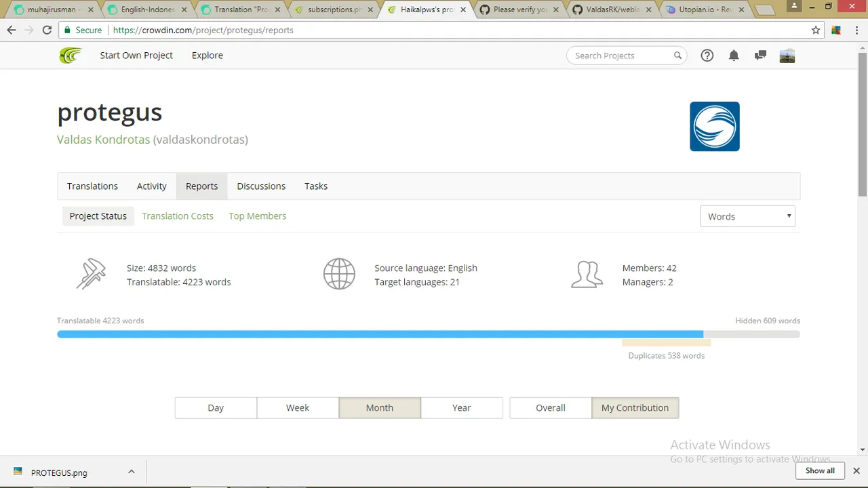Click the caliper project size icon
The image size is (868, 488).
(91, 274)
